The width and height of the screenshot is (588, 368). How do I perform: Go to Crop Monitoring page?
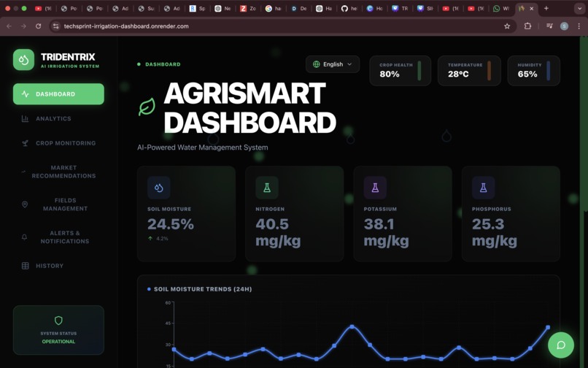point(58,143)
